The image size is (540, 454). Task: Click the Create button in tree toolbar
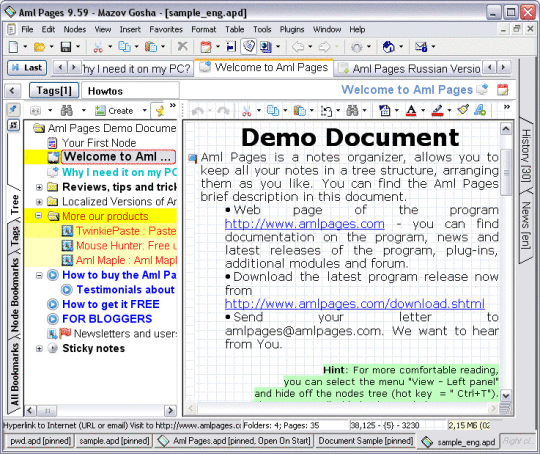[114, 111]
